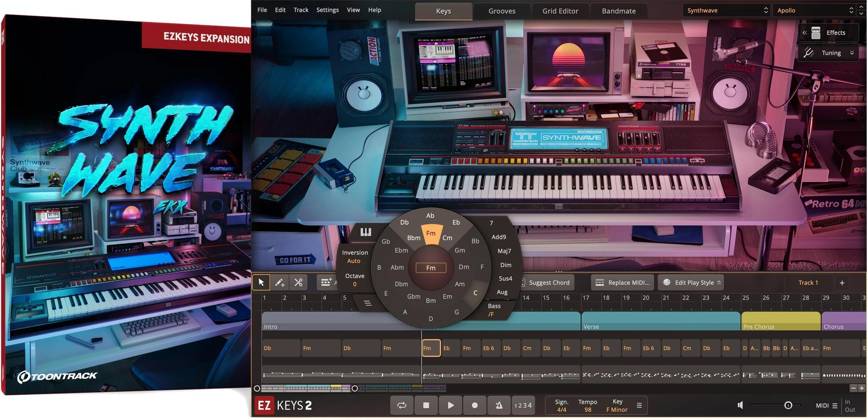Zoom out the timeline with minus button
The height and width of the screenshot is (420, 868).
853,388
